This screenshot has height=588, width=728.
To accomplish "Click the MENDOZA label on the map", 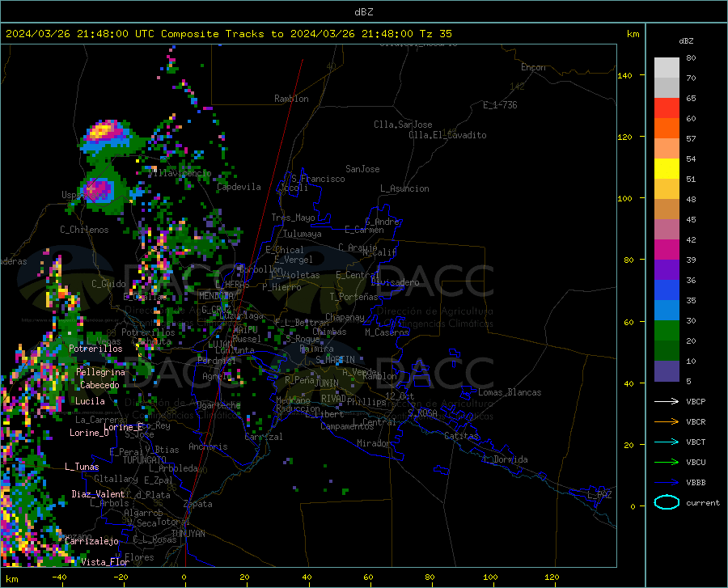I will click(216, 296).
